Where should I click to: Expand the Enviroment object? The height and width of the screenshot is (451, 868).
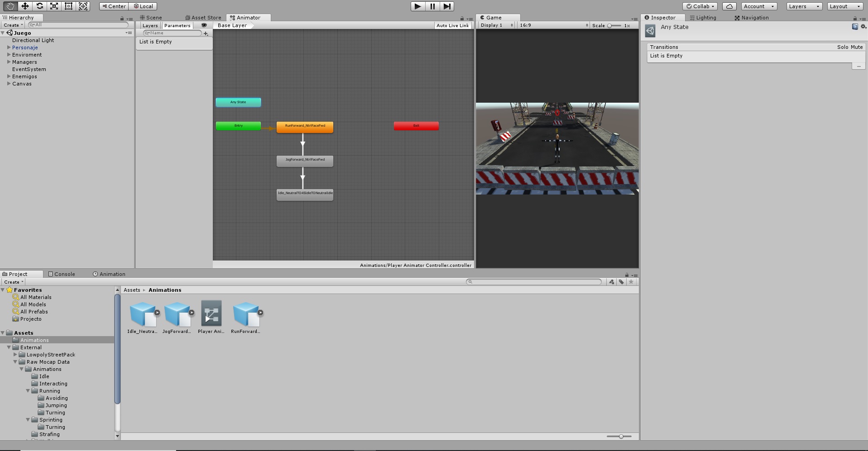pyautogui.click(x=9, y=55)
